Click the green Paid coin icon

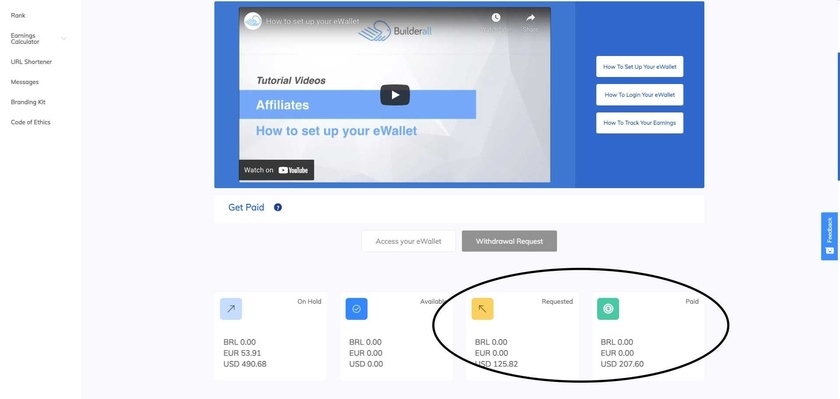[x=608, y=309]
